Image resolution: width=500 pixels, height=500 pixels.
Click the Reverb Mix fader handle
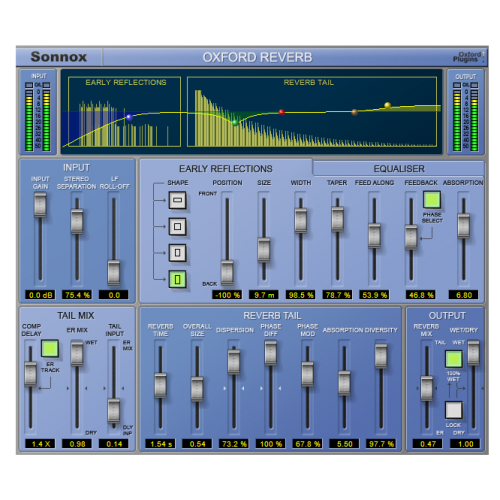427,388
